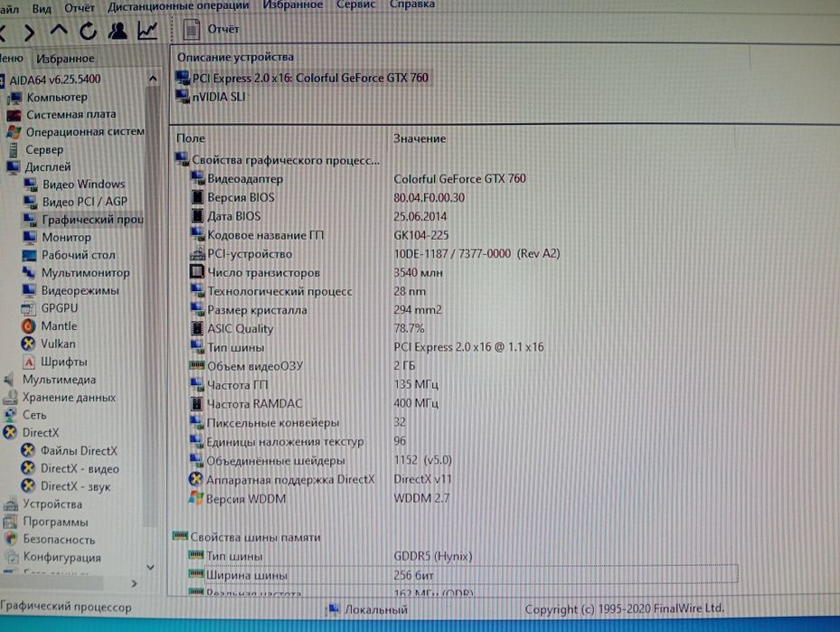Click the DirectX category icon
This screenshot has height=632, width=840.
[10, 433]
